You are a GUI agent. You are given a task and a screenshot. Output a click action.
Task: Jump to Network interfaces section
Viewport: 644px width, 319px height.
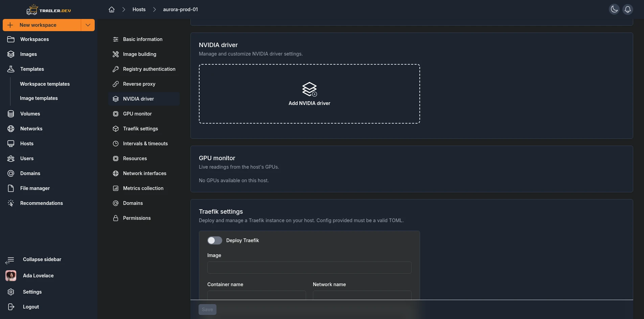click(x=144, y=173)
